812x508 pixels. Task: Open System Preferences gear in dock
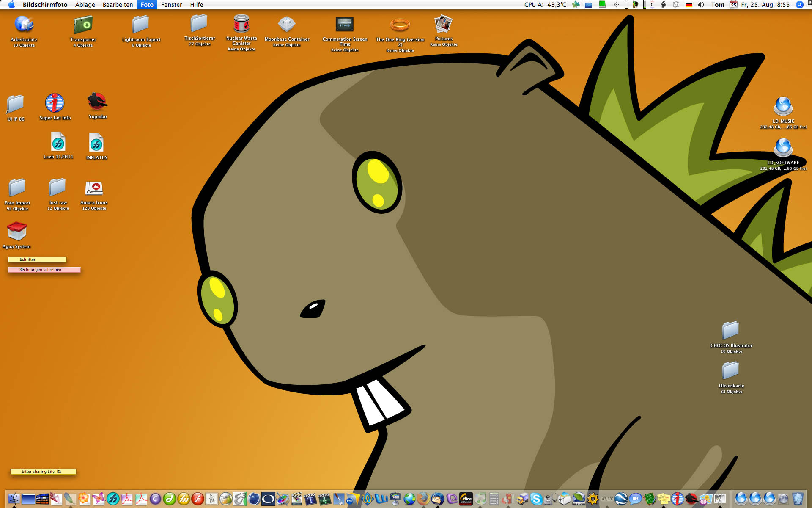tap(593, 499)
